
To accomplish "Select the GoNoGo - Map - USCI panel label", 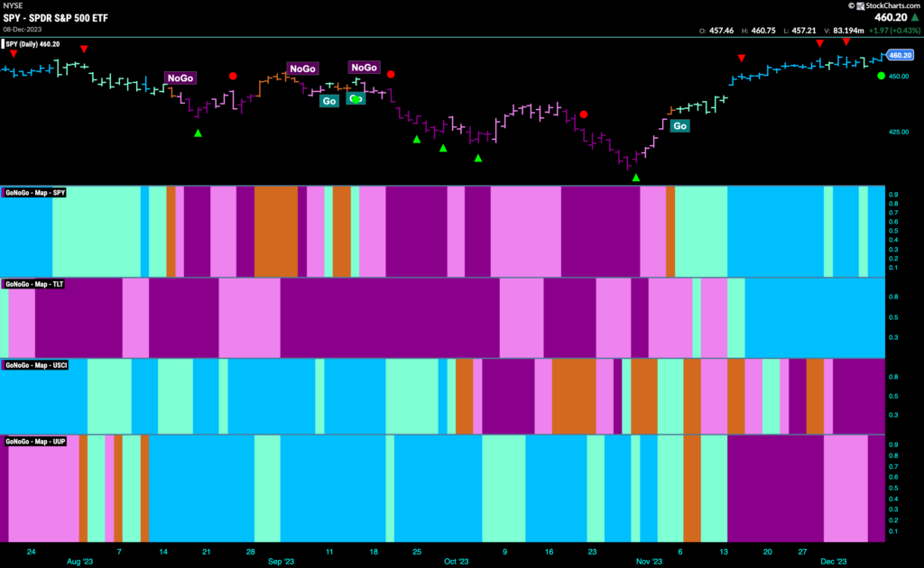I will 36,365.
